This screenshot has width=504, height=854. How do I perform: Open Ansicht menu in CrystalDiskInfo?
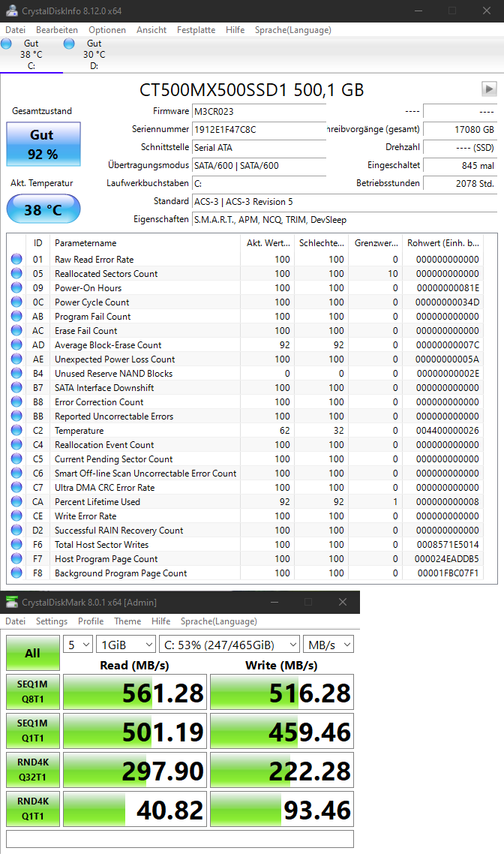(x=151, y=30)
